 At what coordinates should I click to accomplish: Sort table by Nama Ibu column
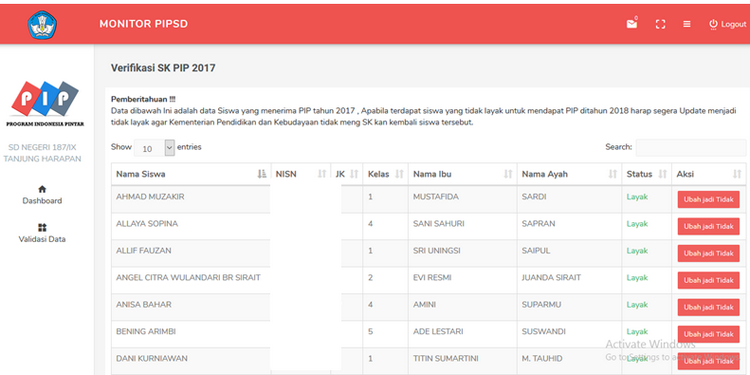[463, 174]
